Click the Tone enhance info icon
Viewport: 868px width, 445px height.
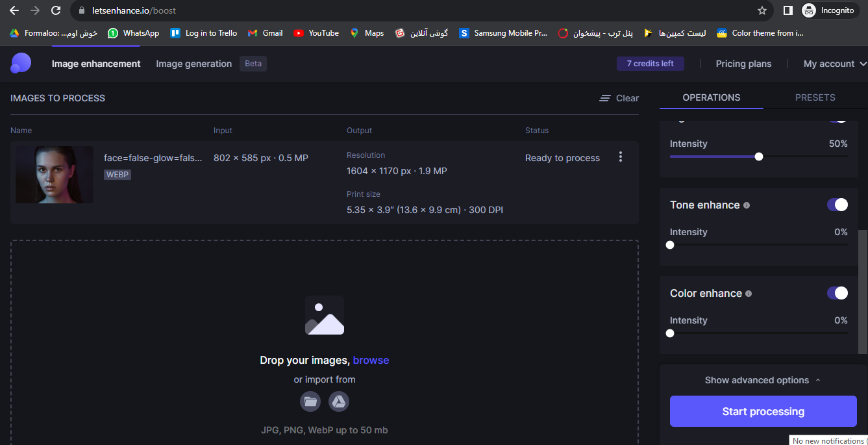tap(747, 205)
